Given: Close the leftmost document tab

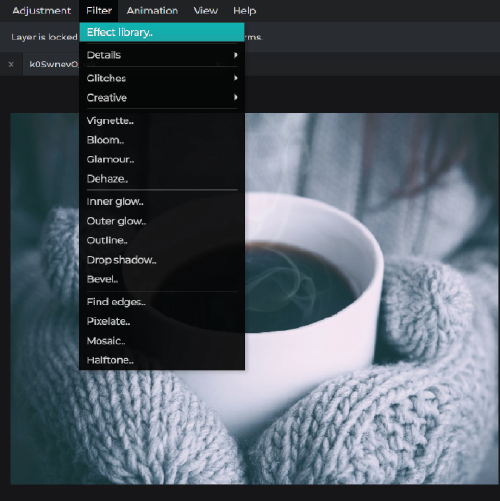Looking at the screenshot, I should [x=11, y=64].
